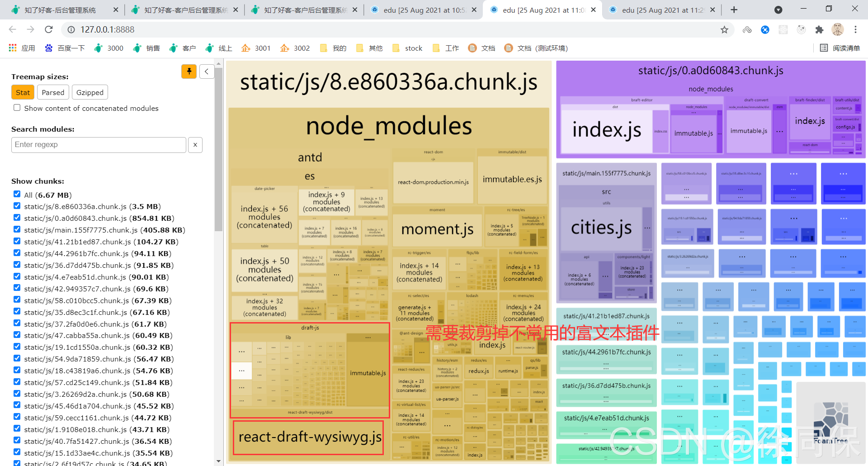Click the cloud extension icon in toolbar
This screenshot has width=868, height=466.
[747, 29]
